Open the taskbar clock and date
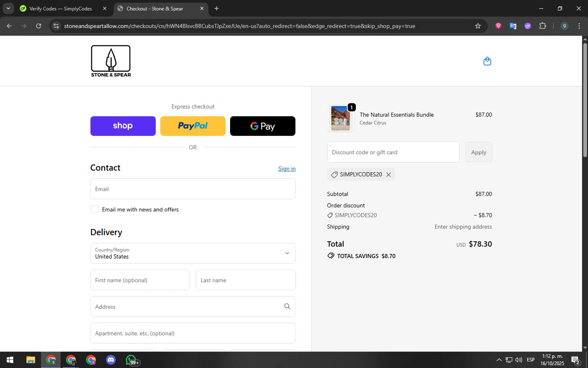588x368 pixels. (552, 360)
